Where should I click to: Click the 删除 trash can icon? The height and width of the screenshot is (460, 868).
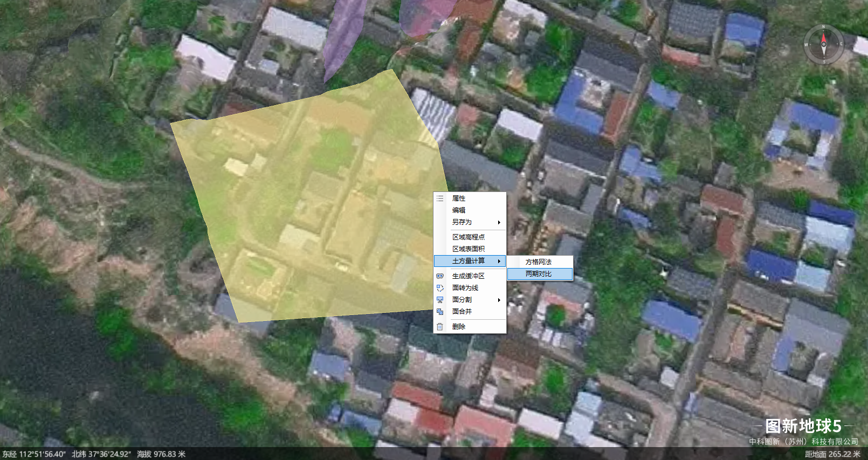coord(440,327)
